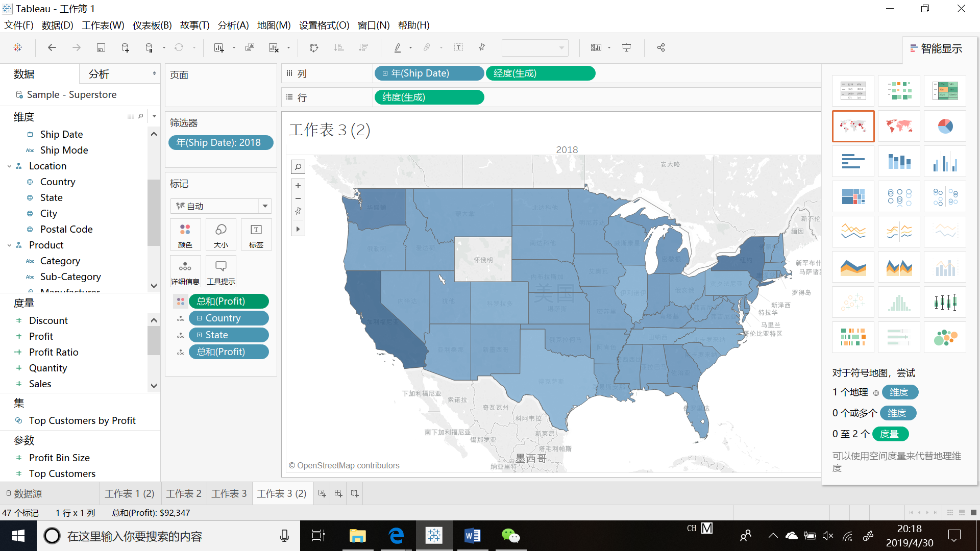Click the Size (大小) marks card button
Image resolution: width=980 pixels, height=551 pixels.
click(x=220, y=235)
